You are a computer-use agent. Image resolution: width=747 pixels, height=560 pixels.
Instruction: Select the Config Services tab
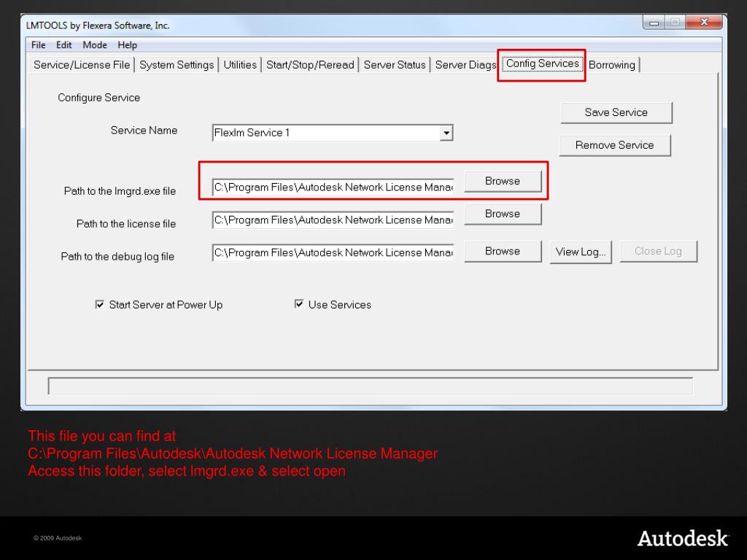tap(542, 64)
